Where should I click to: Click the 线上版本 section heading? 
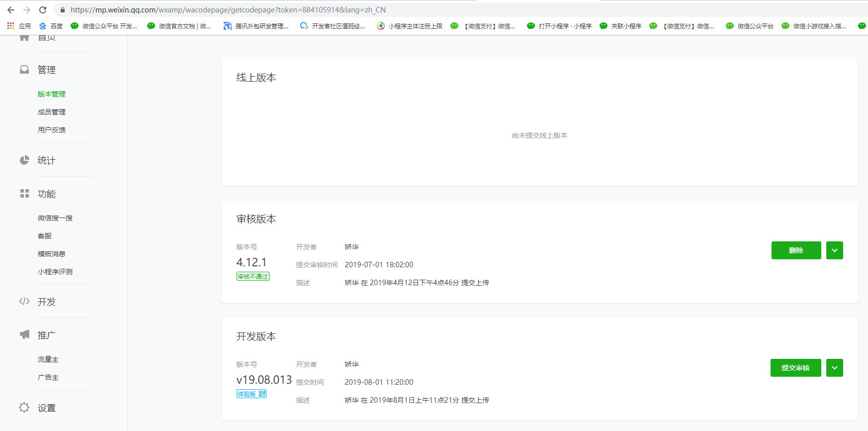(x=256, y=78)
